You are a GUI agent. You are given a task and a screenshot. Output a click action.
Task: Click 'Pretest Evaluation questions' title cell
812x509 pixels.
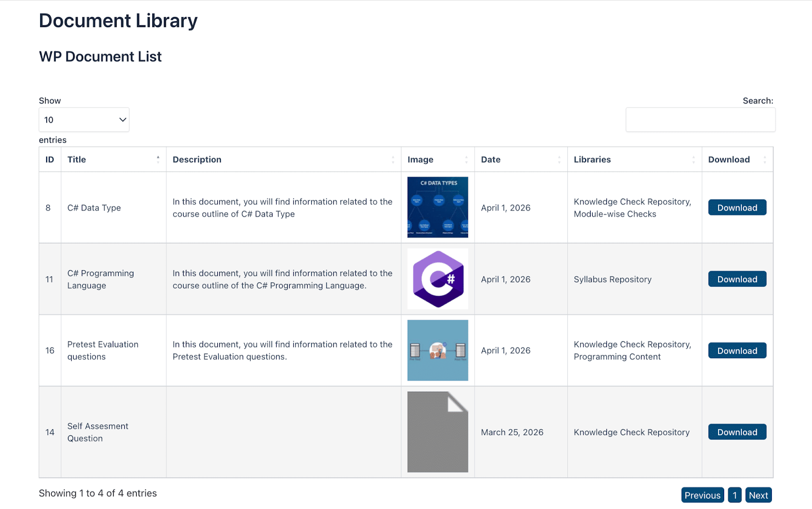[x=114, y=351]
